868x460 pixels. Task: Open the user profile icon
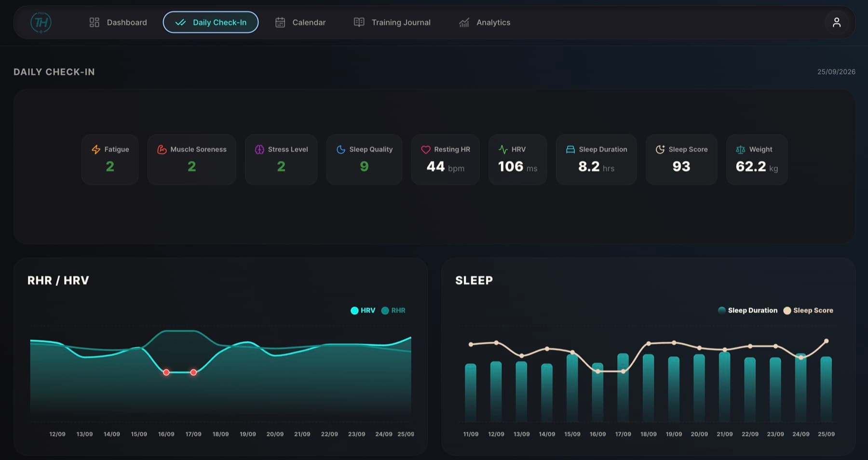click(x=837, y=22)
